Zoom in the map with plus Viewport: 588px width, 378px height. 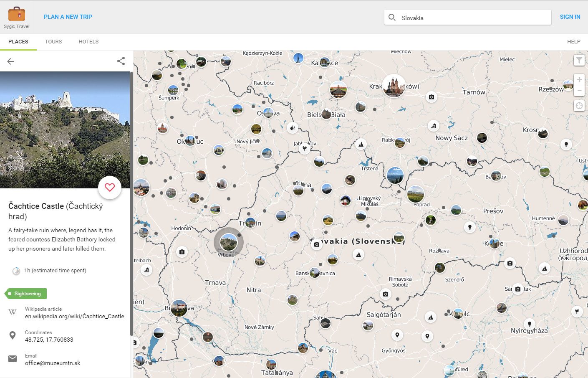click(x=579, y=79)
